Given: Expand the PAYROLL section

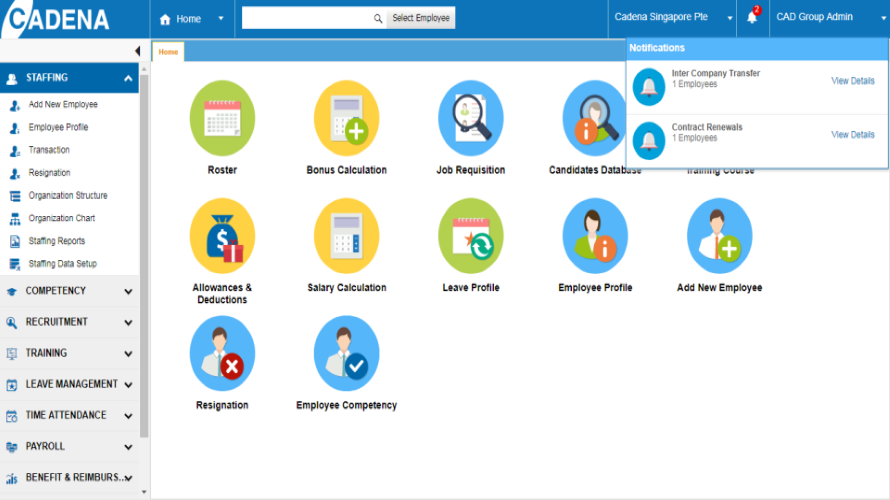Looking at the screenshot, I should (x=128, y=447).
